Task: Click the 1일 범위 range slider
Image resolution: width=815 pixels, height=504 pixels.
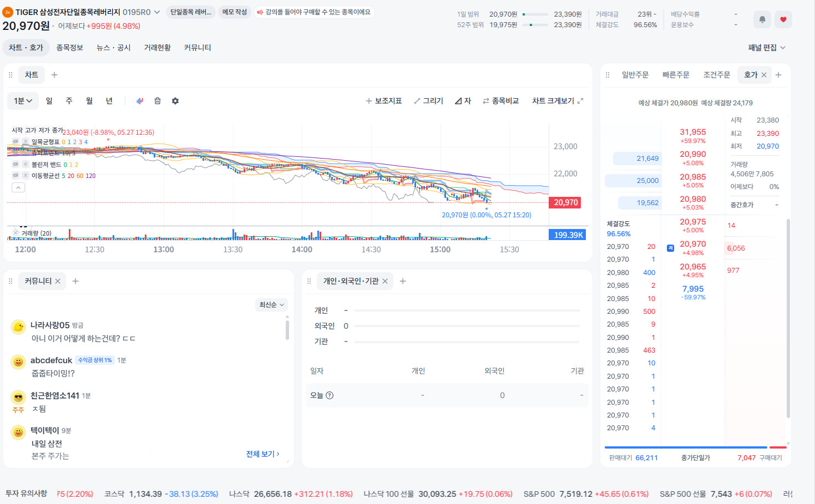Action: point(535,14)
